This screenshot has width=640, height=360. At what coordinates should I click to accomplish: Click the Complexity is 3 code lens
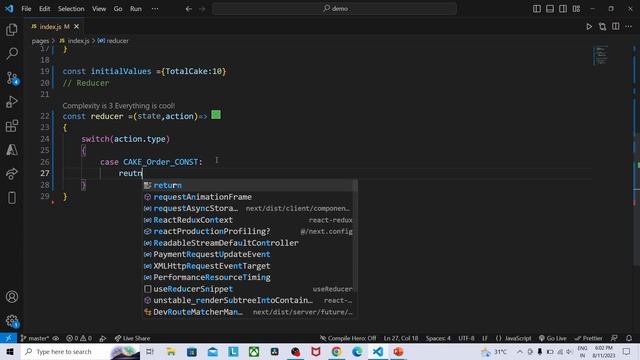coord(118,106)
